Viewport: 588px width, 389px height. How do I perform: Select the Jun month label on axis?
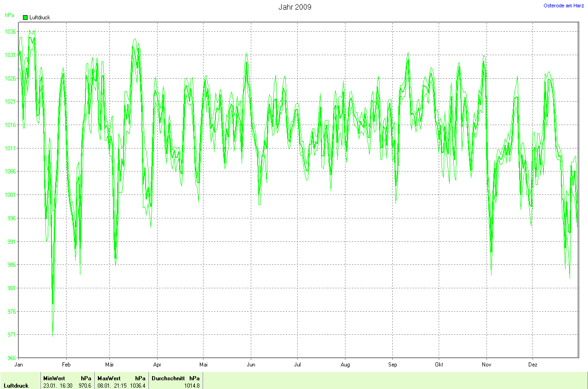click(x=251, y=365)
